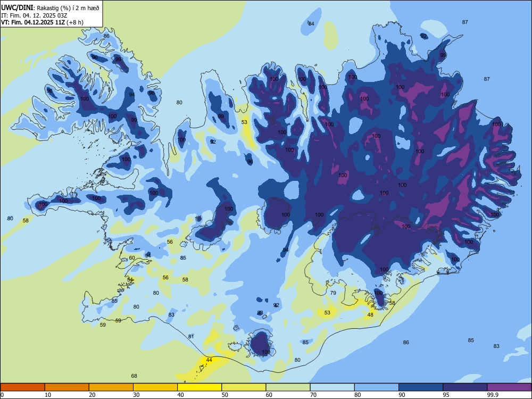Click the dark orange 0–10 legend swatch
The image size is (532, 399).
[x=22, y=387]
